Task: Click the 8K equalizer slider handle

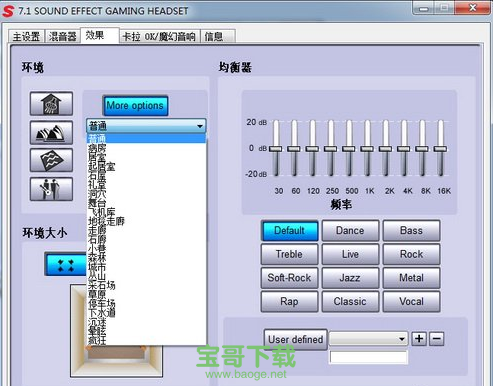Action: coord(422,149)
